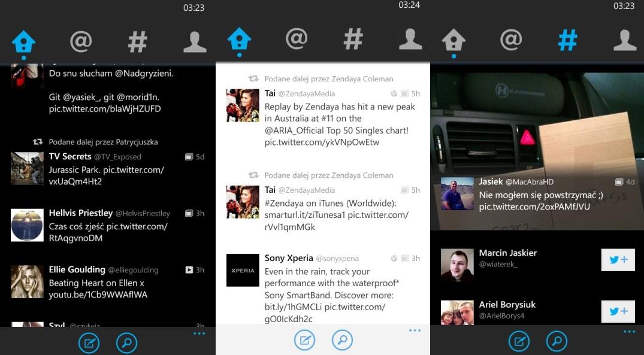Open the compose tweet icon in white-themed screen
This screenshot has height=355, width=644.
[x=304, y=341]
